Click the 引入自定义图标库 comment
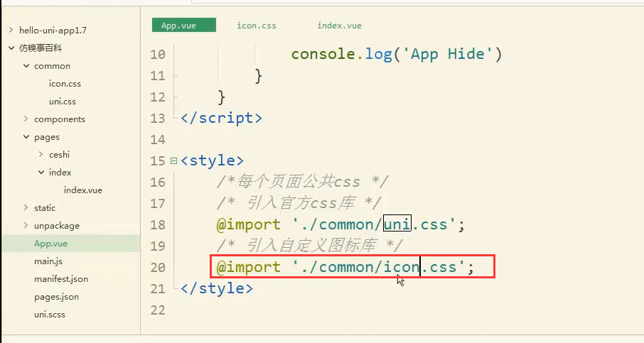Viewport: 644px width, 343px height. coord(310,246)
